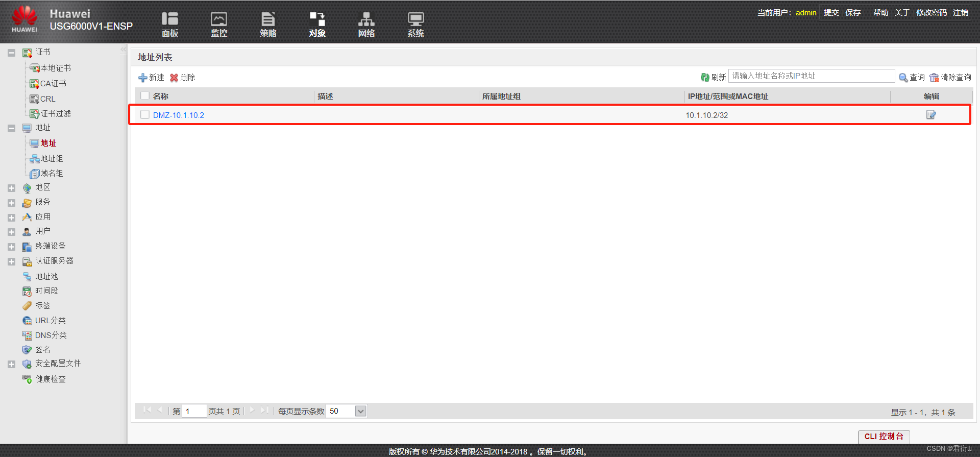Click the 用户 person icon
This screenshot has width=980, height=457.
[x=27, y=232]
